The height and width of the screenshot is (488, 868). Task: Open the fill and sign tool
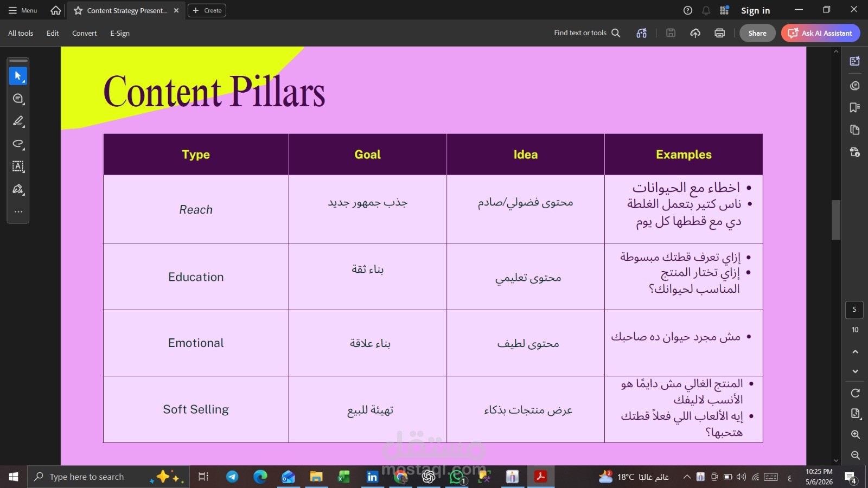[x=18, y=189]
